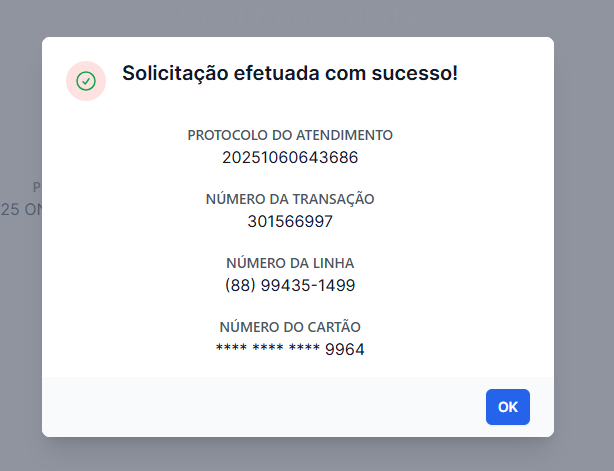Click the 'NÚMERO DO CARTÃO' label
Screen dimensions: 614x471
pos(290,327)
